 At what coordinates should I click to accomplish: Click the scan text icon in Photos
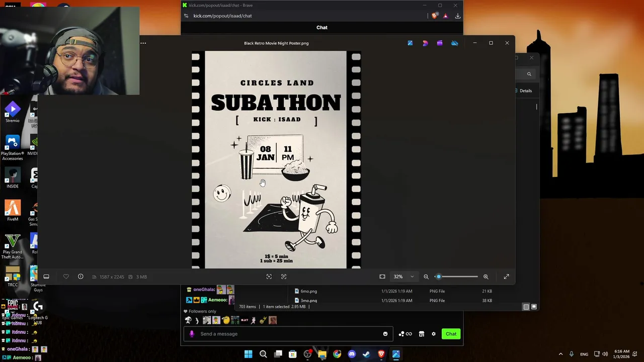(284, 277)
